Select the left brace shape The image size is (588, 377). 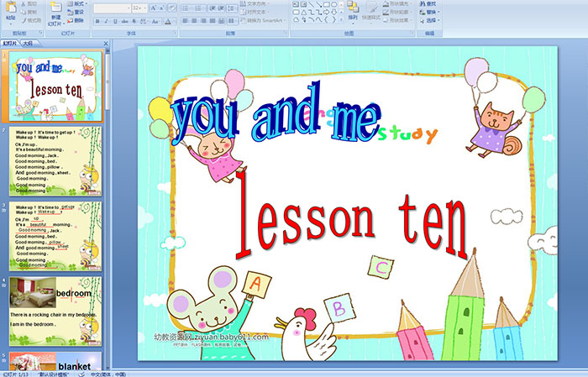click(x=326, y=19)
